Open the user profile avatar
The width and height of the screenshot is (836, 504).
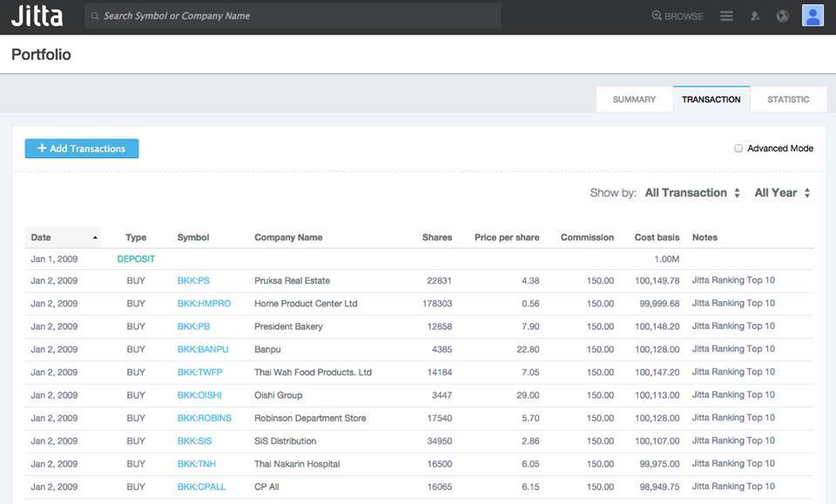(x=812, y=16)
